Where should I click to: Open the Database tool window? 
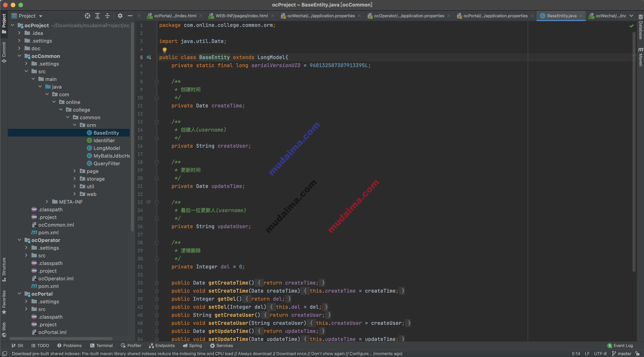[641, 27]
